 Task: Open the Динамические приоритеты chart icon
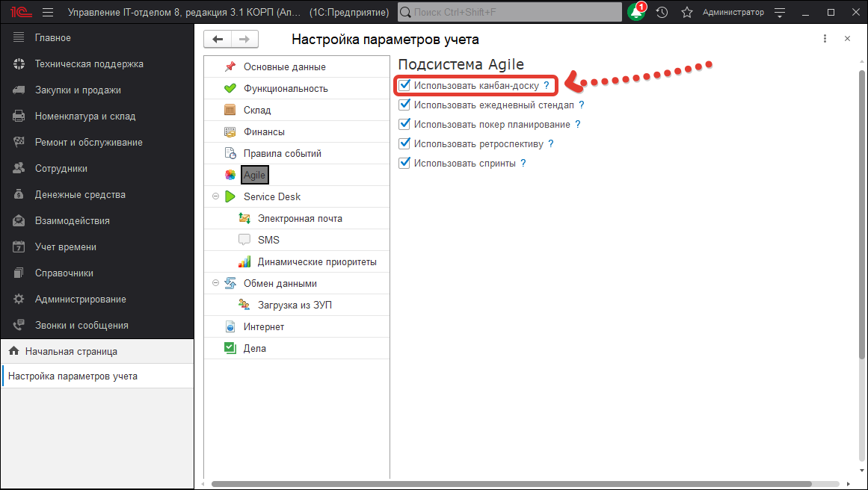tap(244, 261)
